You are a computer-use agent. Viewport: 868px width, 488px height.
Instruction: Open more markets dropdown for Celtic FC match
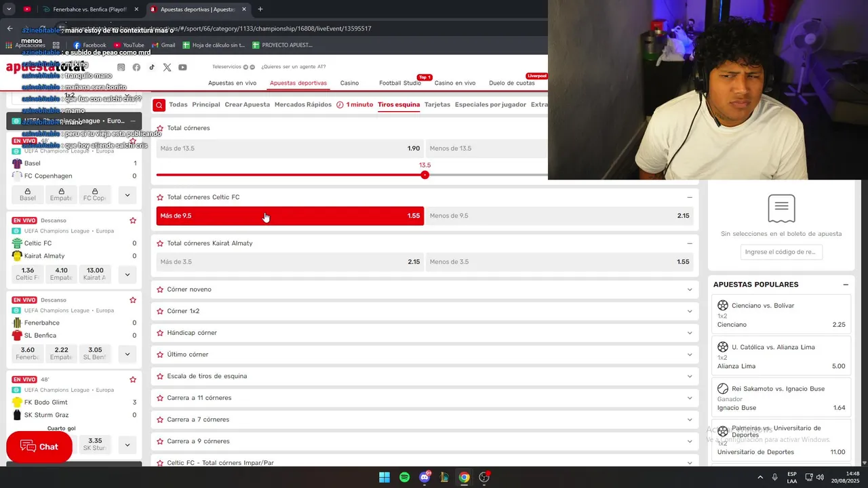127,274
